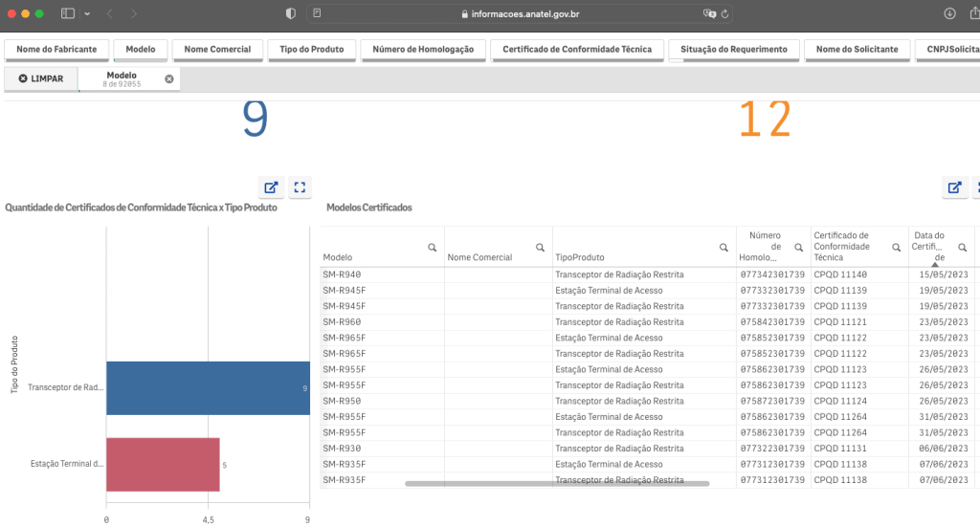Reload the page with the refresh icon
This screenshot has height=527, width=980.
pos(725,13)
